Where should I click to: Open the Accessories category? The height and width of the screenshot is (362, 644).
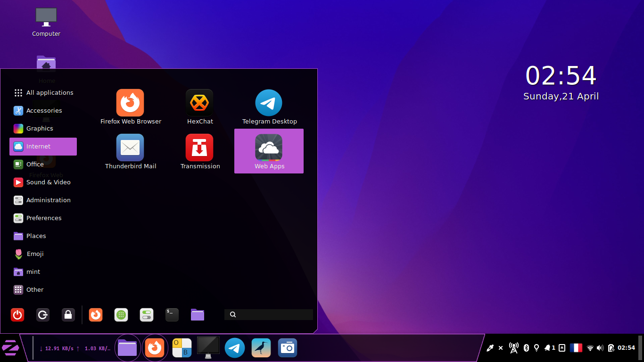click(x=43, y=111)
